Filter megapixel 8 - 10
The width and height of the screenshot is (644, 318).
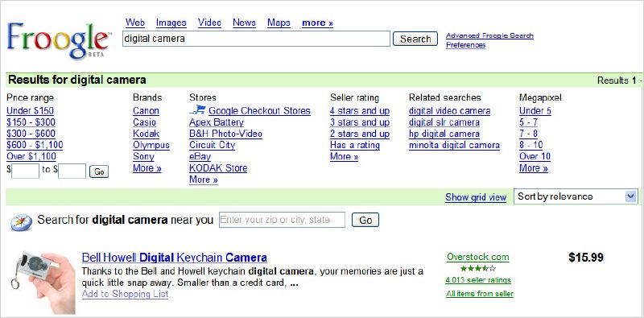pos(531,145)
